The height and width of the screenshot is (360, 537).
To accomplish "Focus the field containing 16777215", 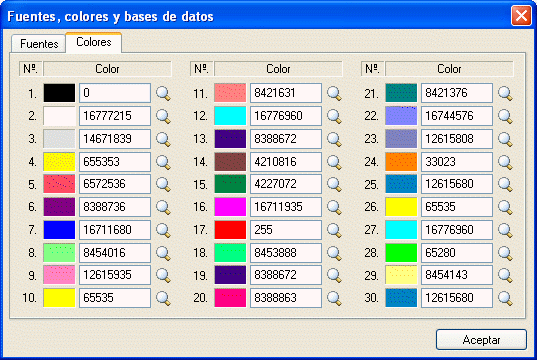I will (x=115, y=116).
